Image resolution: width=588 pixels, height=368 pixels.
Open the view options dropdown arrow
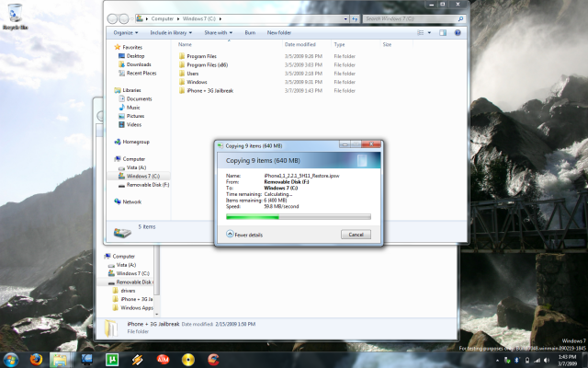coord(429,33)
